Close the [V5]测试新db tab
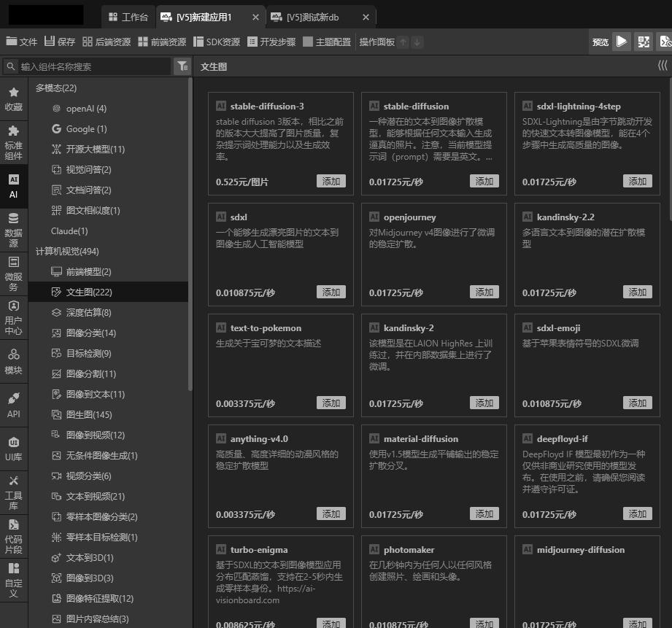The height and width of the screenshot is (628, 672). 366,17
